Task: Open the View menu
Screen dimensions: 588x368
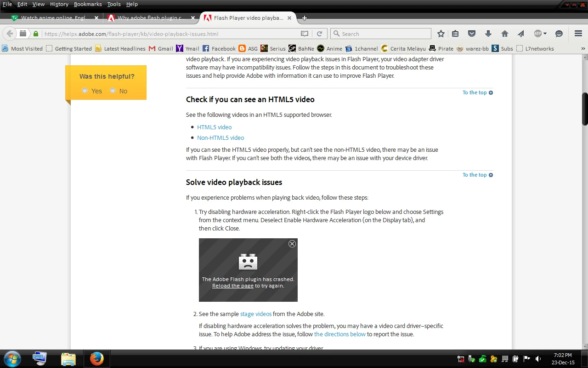Action: pos(39,4)
